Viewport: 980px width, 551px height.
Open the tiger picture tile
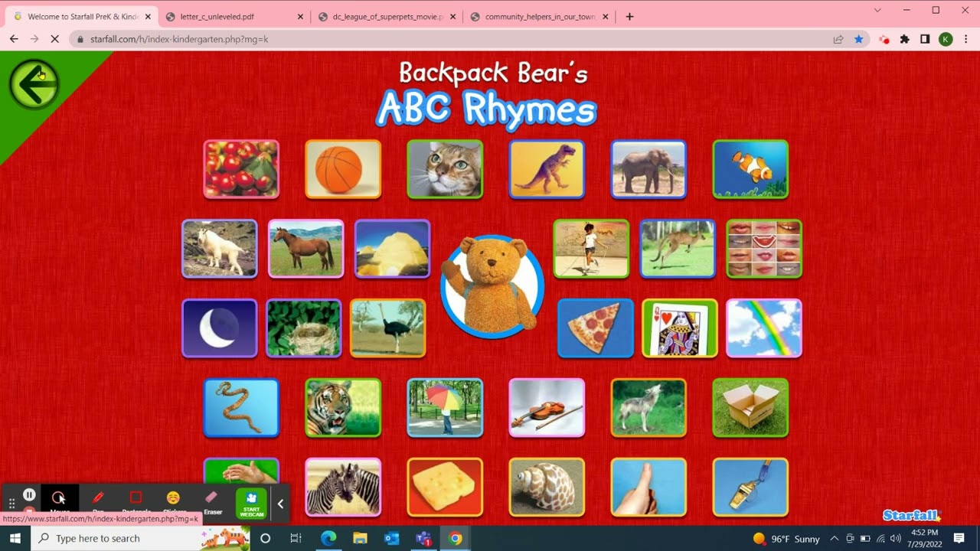(x=343, y=408)
